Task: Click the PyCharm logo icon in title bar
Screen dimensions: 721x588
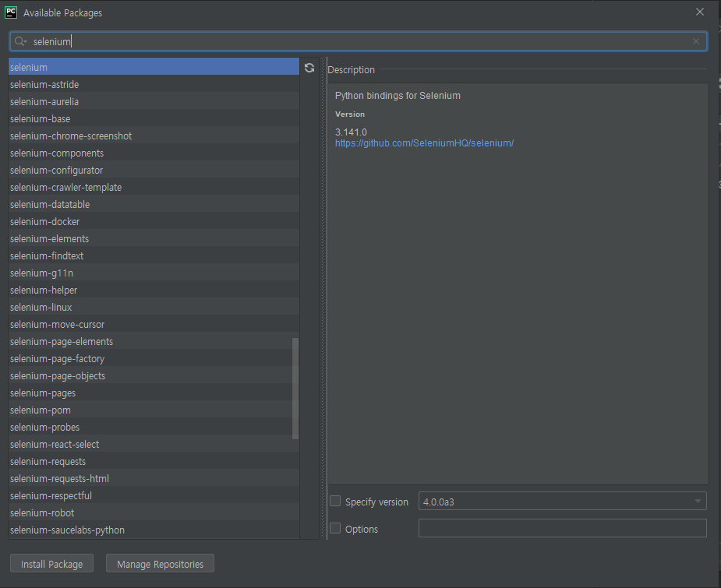Action: tap(11, 12)
